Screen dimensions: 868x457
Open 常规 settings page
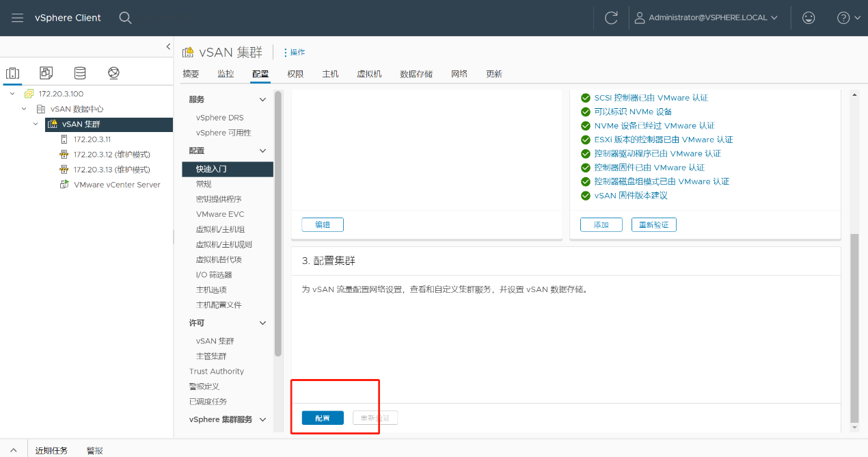(x=204, y=184)
